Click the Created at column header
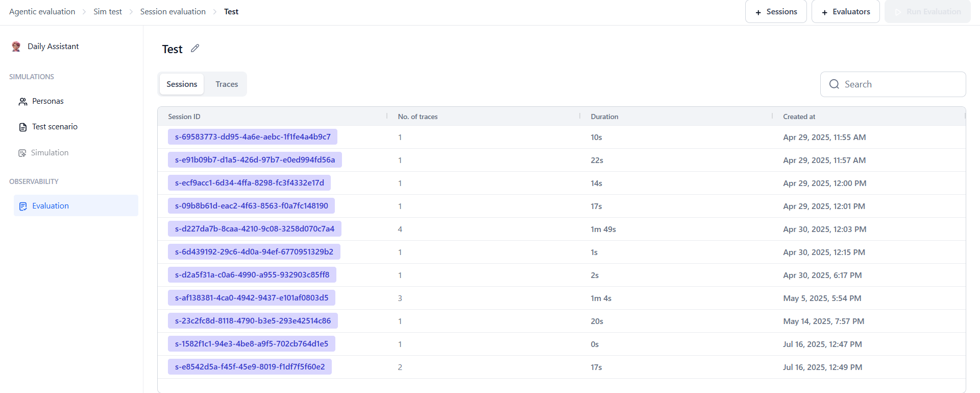Viewport: 980px width, 393px height. (x=799, y=117)
